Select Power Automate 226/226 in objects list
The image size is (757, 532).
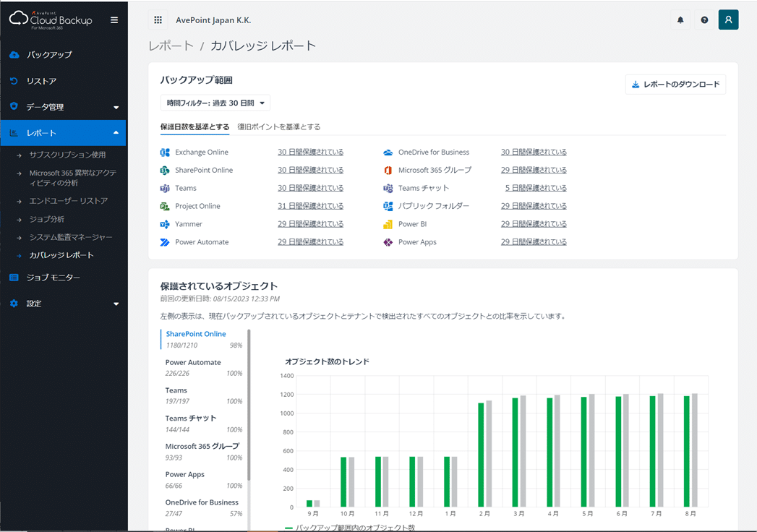click(x=204, y=367)
